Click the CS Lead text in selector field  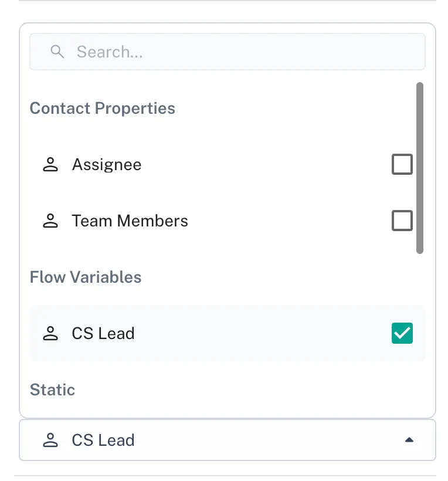[103, 441]
